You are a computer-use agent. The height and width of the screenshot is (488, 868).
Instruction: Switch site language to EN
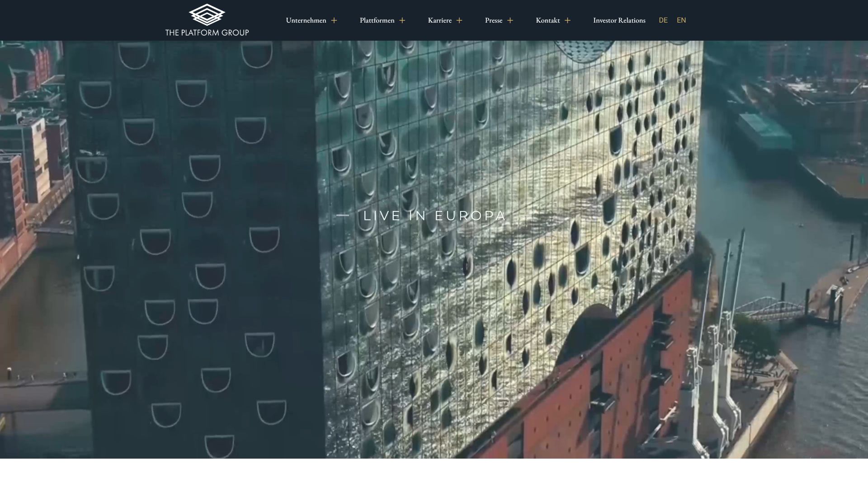point(681,20)
